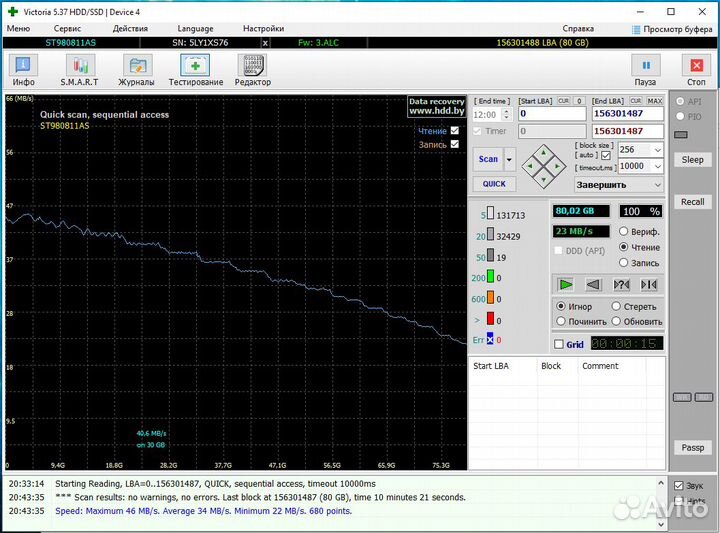Open the Scan button dropdown arrow

[x=509, y=159]
